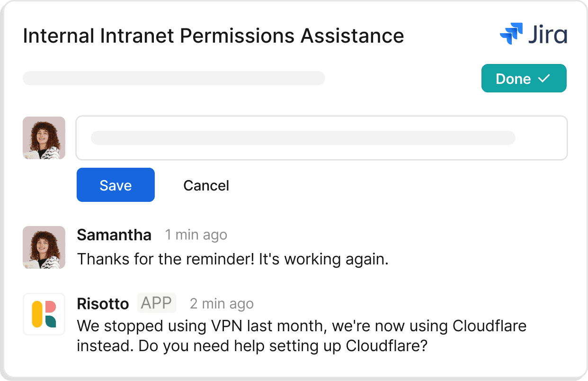Click Risotto's message about Cloudflare
588x381 pixels.
[x=301, y=336]
